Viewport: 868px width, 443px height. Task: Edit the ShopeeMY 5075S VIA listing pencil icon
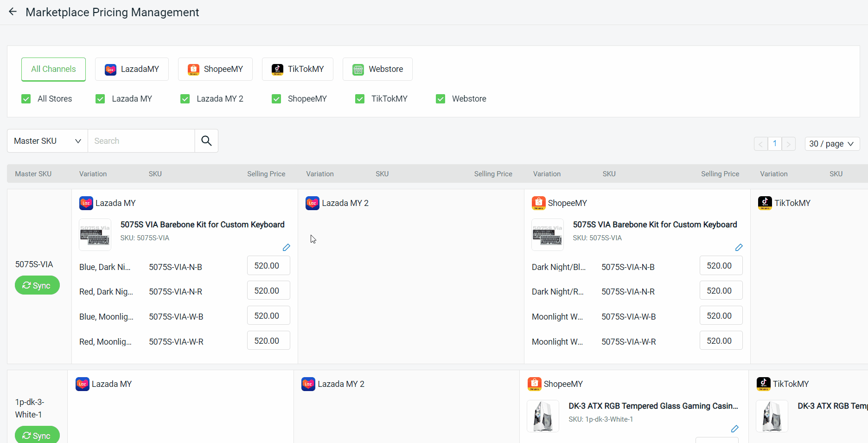(739, 248)
